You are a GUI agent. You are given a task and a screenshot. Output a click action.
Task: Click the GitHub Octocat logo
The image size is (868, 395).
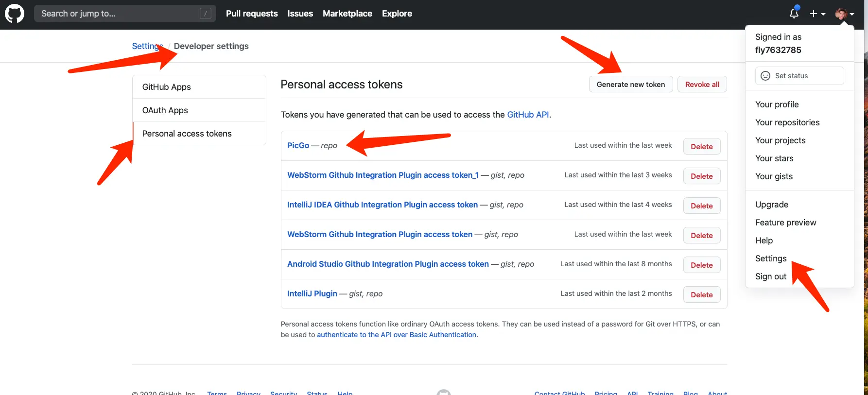[x=15, y=14]
